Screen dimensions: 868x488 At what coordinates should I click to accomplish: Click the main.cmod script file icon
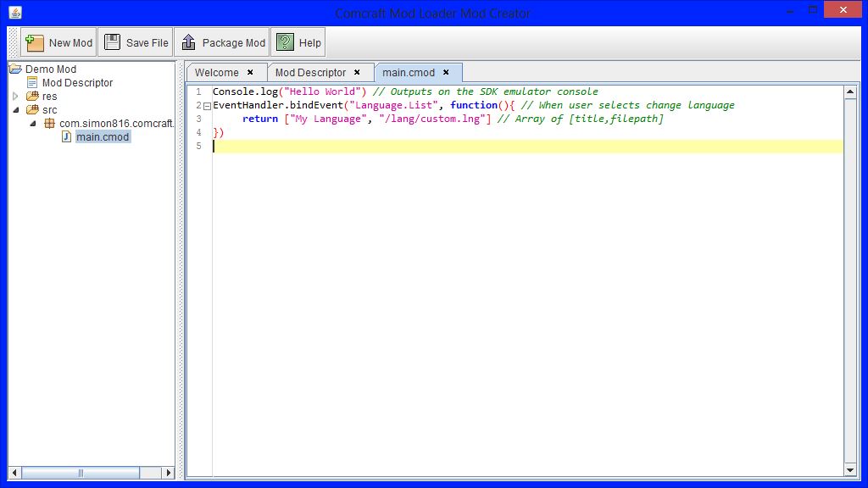[66, 136]
